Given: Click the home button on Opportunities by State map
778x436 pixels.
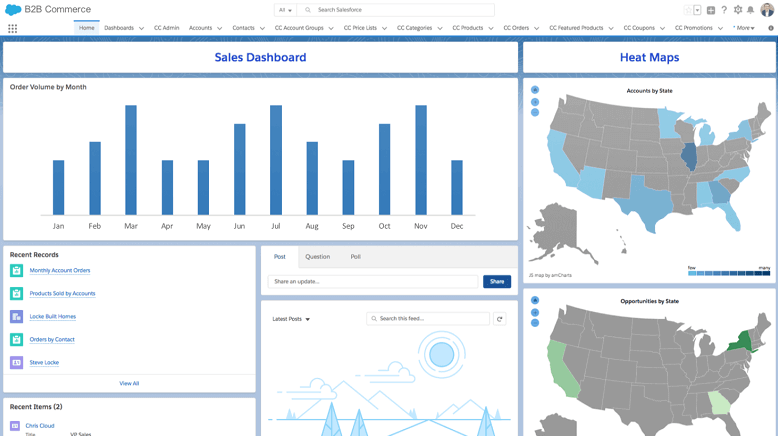Looking at the screenshot, I should 535,300.
